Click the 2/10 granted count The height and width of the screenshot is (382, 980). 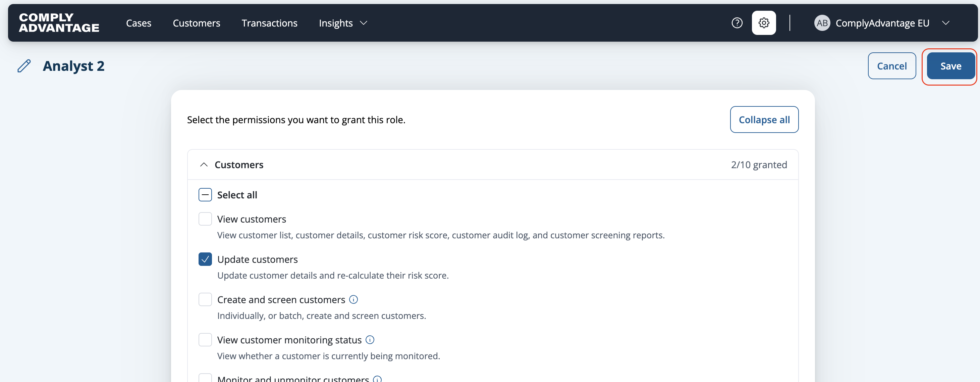point(759,164)
